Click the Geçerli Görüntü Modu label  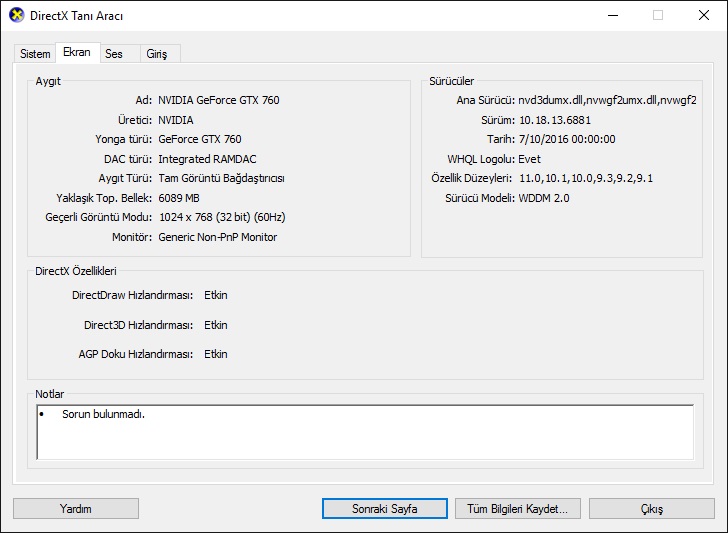(x=98, y=217)
